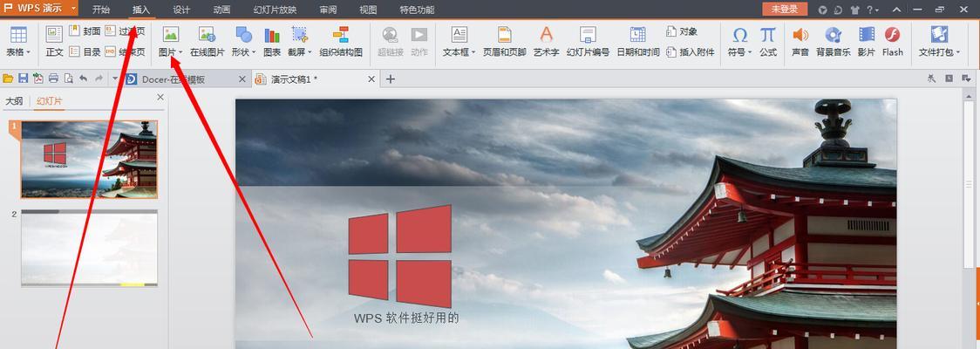Insert a 结束页 ending page
The image size is (980, 349).
[x=125, y=51]
